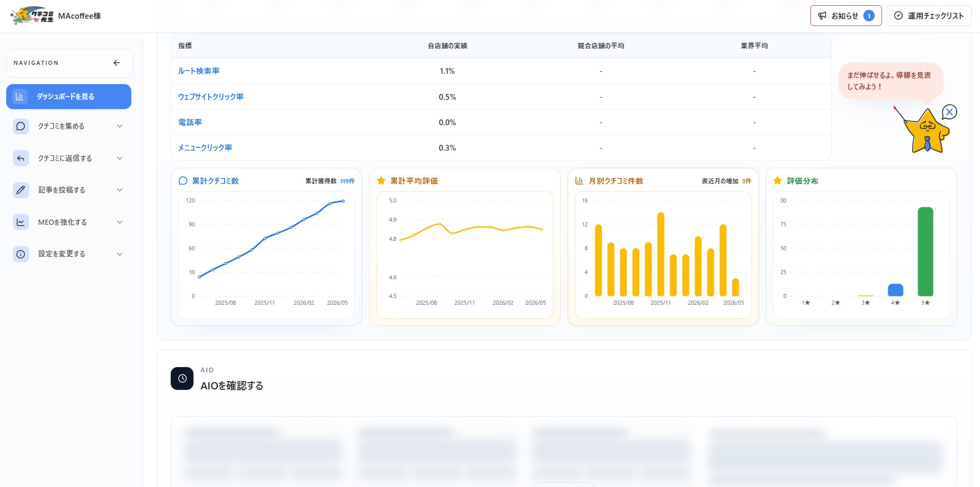The width and height of the screenshot is (980, 487).
Task: Click the 評価分布 chart title
Action: coord(803,181)
